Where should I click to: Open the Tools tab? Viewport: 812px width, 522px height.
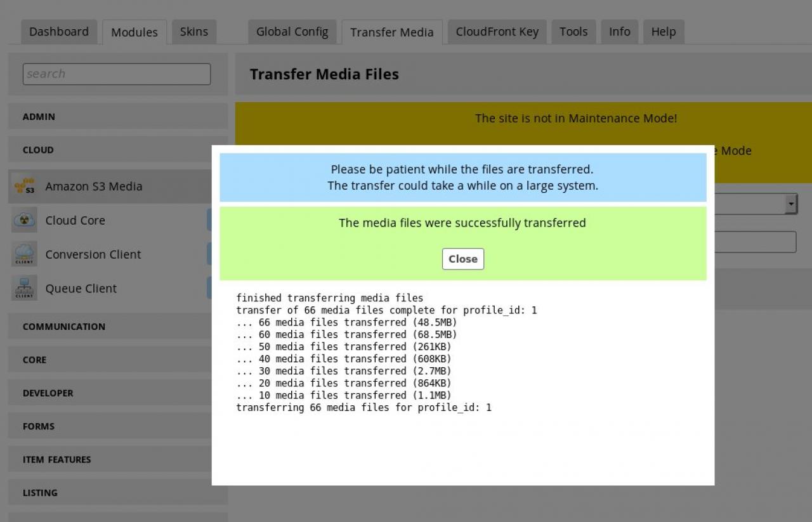pos(573,32)
